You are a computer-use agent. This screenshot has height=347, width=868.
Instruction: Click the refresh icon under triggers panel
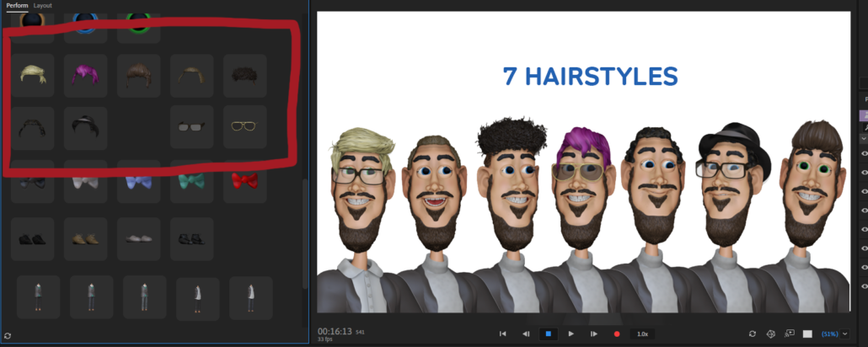pos(8,336)
